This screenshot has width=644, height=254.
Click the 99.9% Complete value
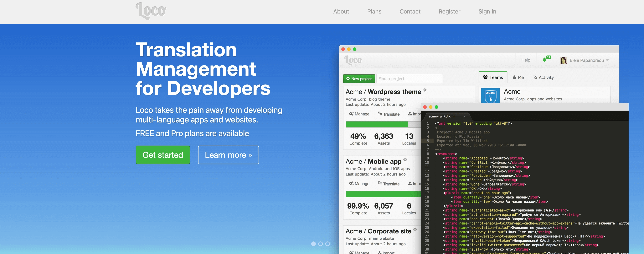(358, 206)
